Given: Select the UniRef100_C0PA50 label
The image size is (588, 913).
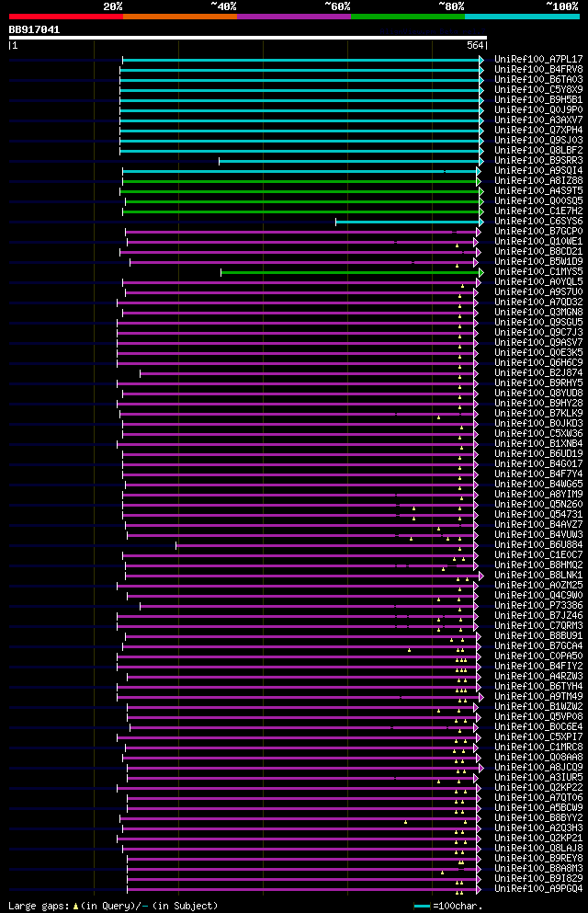Looking at the screenshot, I should 538,656.
